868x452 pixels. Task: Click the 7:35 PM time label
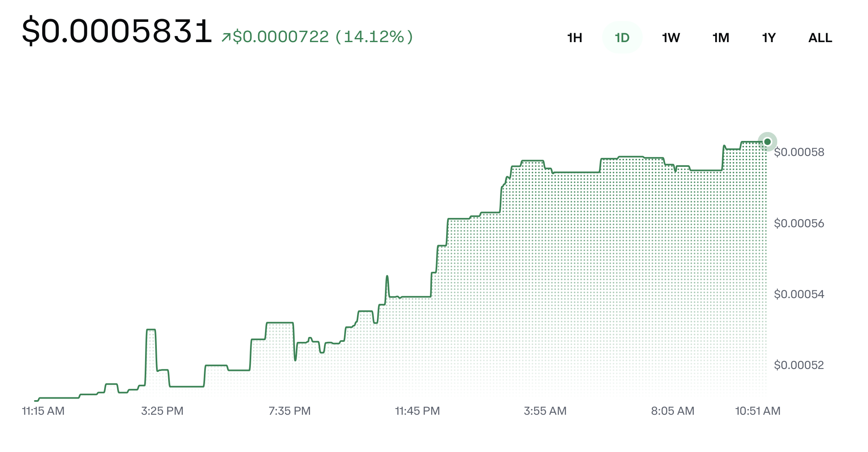[290, 411]
